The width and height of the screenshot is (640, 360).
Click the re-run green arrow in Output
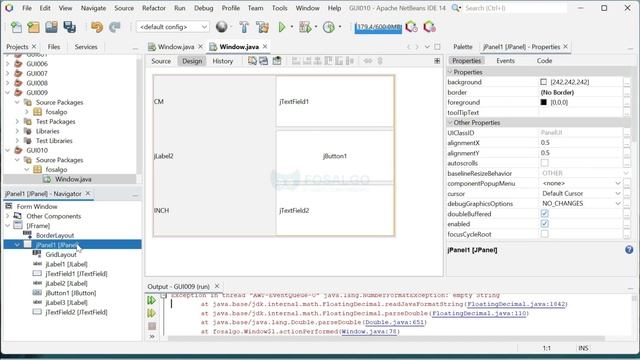pos(151,300)
